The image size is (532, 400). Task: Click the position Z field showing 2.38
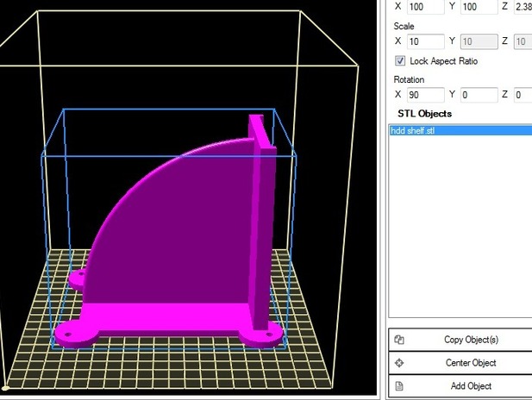point(523,7)
